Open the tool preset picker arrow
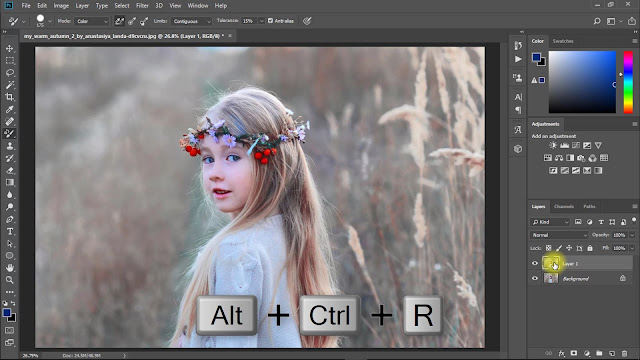 click(x=23, y=21)
